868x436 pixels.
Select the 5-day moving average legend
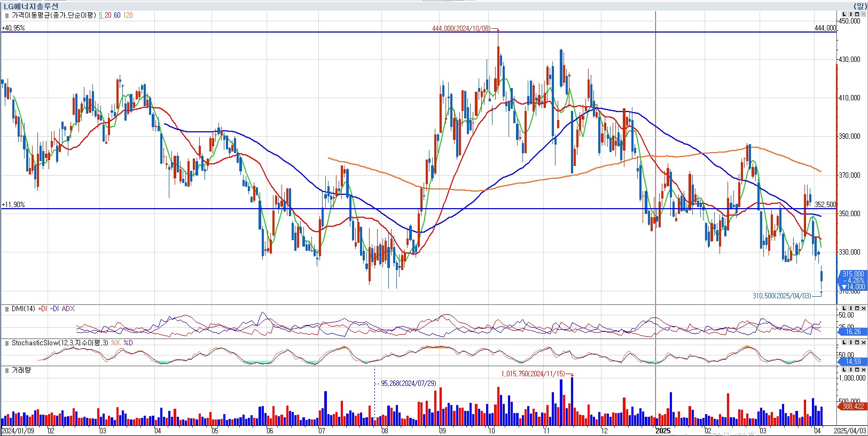pyautogui.click(x=100, y=15)
